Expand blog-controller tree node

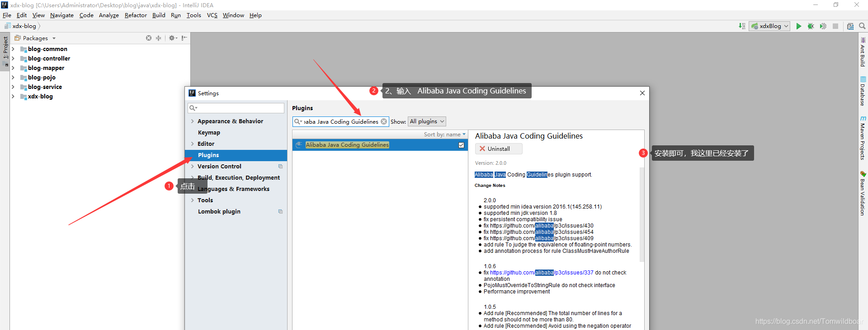coord(13,59)
